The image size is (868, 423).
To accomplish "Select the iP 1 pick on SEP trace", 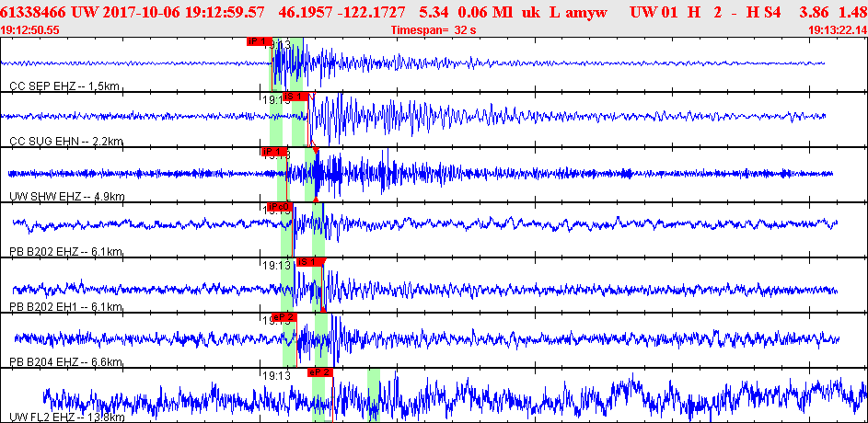I will pos(259,41).
